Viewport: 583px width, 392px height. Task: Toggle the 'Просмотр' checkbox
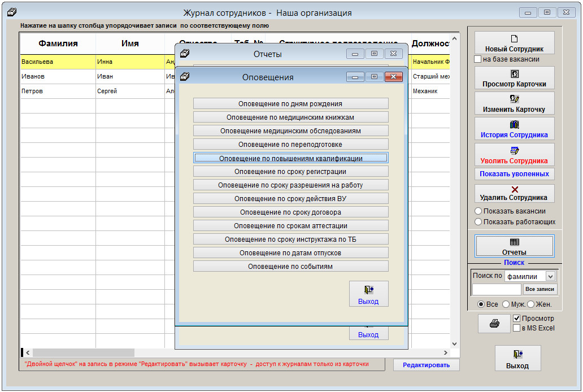pyautogui.click(x=517, y=319)
